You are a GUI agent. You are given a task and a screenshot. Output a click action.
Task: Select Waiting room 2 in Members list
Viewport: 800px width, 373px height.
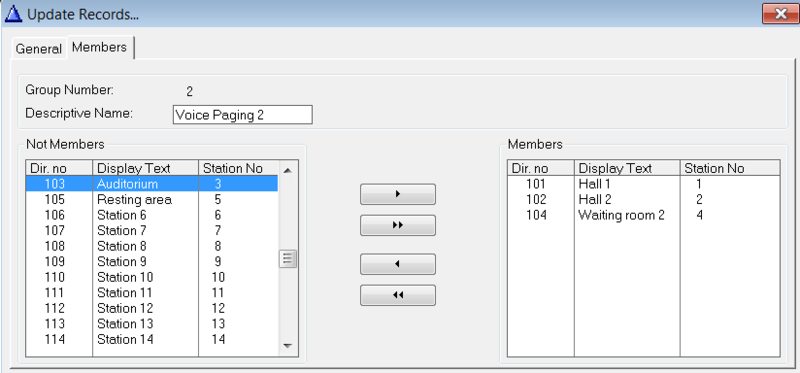(643, 215)
